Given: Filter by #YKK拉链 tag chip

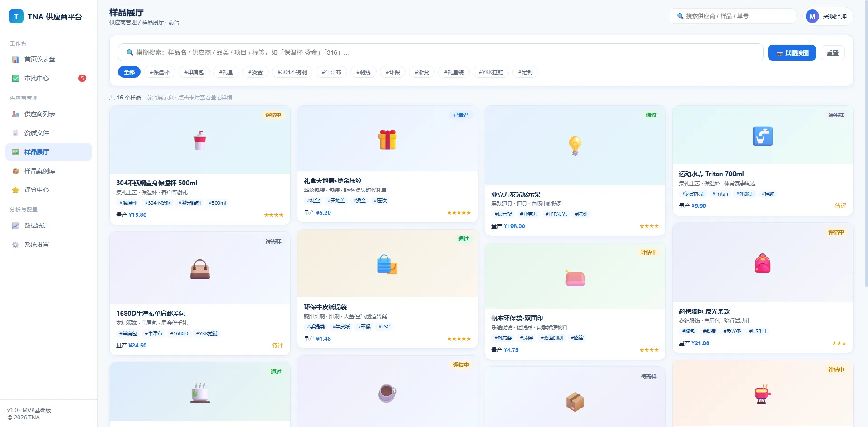Looking at the screenshot, I should pyautogui.click(x=491, y=72).
